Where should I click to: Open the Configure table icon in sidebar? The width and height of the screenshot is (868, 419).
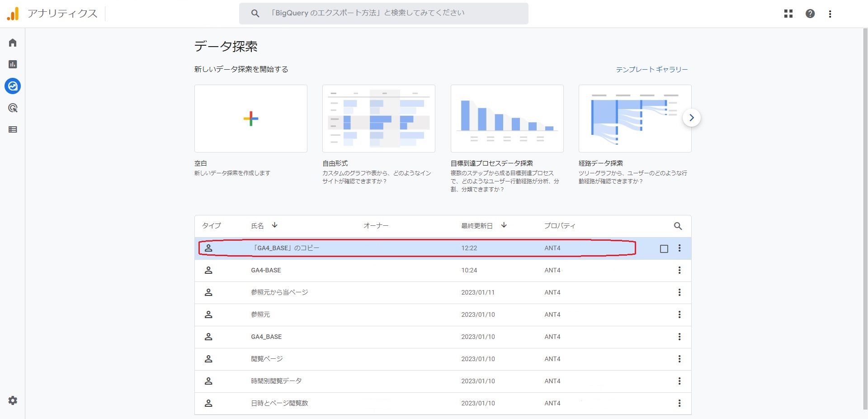[13, 129]
